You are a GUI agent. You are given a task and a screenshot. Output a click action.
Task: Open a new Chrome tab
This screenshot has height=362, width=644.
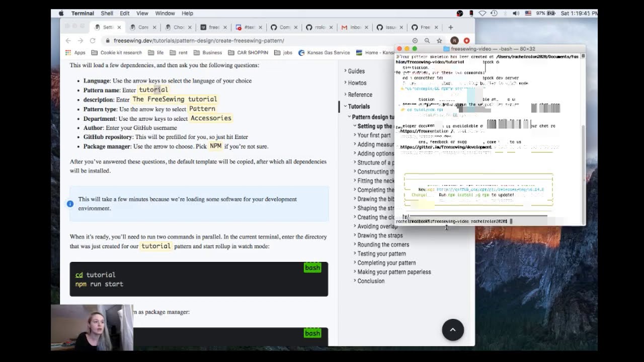pos(450,27)
